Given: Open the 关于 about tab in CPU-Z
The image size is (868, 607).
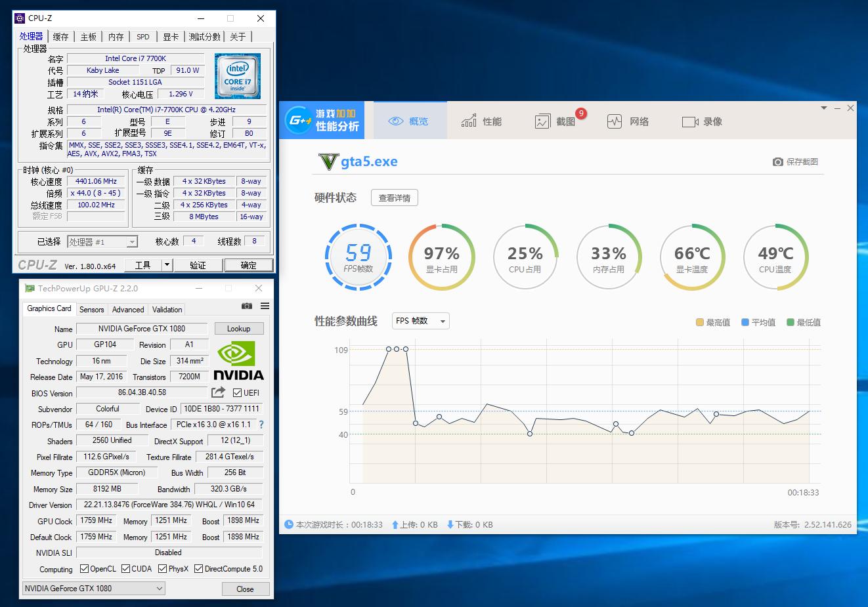Looking at the screenshot, I should (x=238, y=37).
